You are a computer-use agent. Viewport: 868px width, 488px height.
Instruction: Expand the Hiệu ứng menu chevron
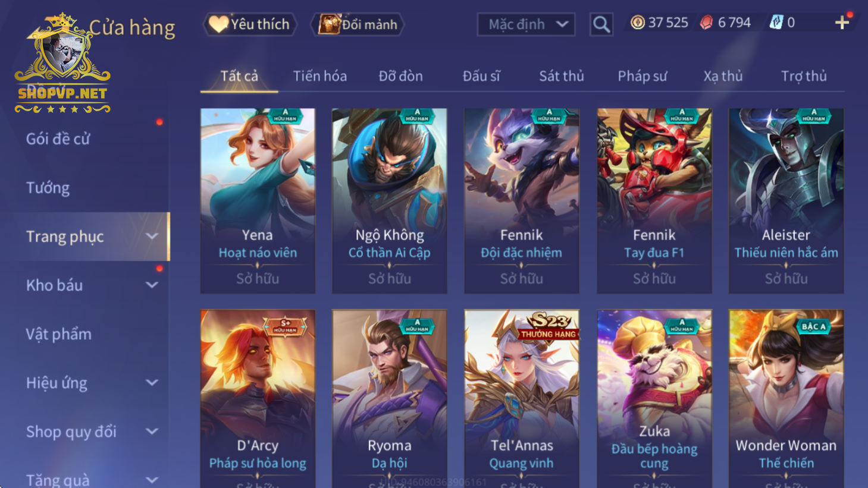point(152,383)
